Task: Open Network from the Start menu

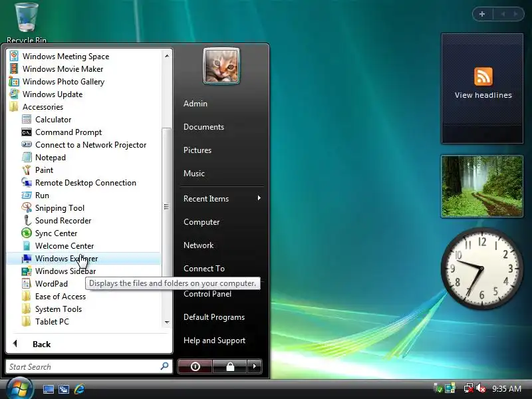Action: 198,245
